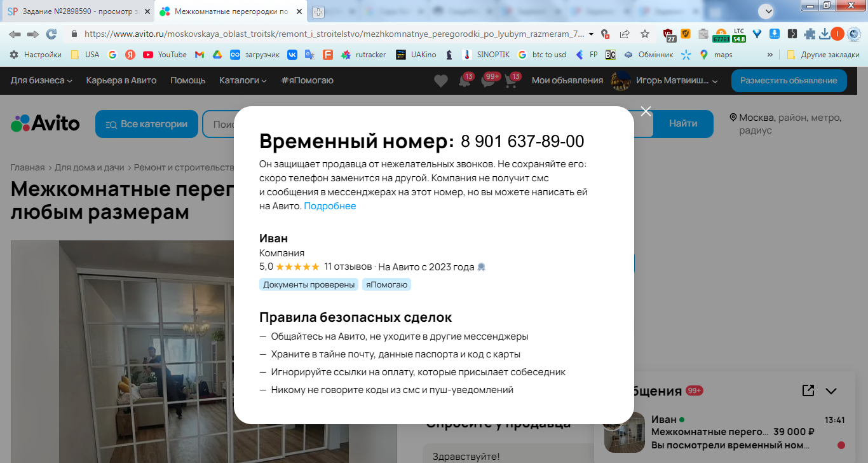Open Все категории button

coord(147,124)
